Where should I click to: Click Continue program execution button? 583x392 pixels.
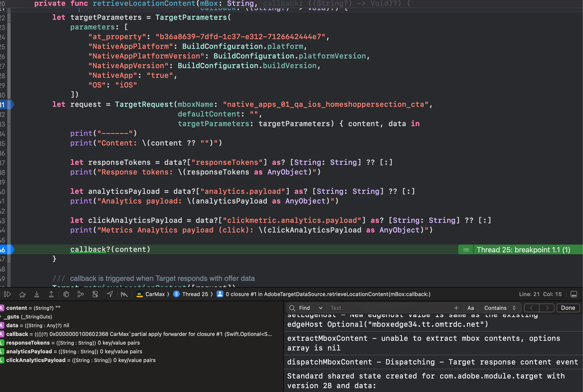[7, 294]
